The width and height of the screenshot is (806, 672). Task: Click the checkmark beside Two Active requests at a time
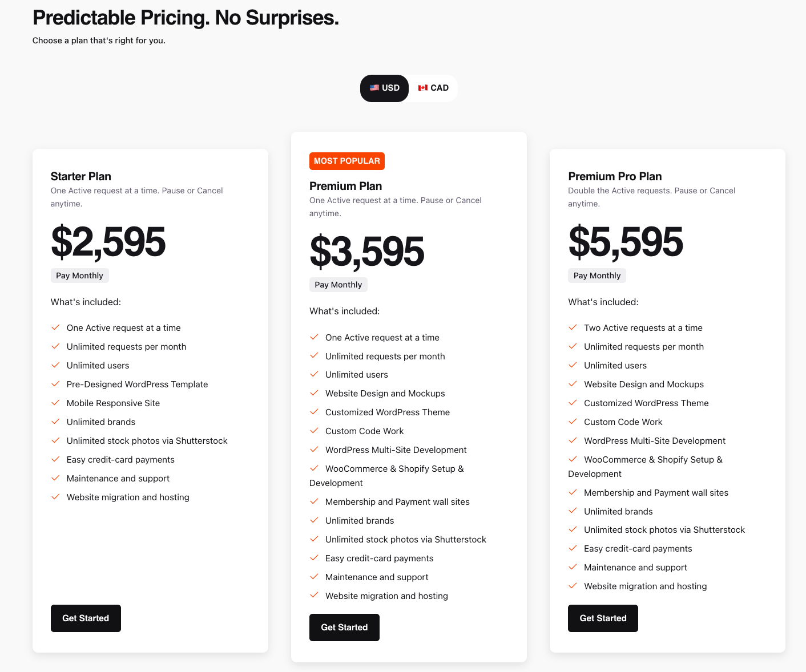click(x=573, y=327)
